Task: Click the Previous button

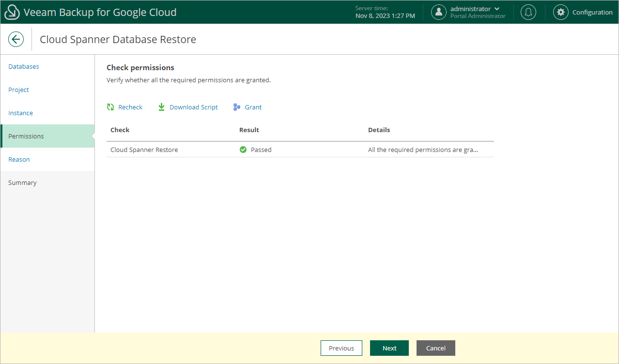Action: tap(341, 348)
